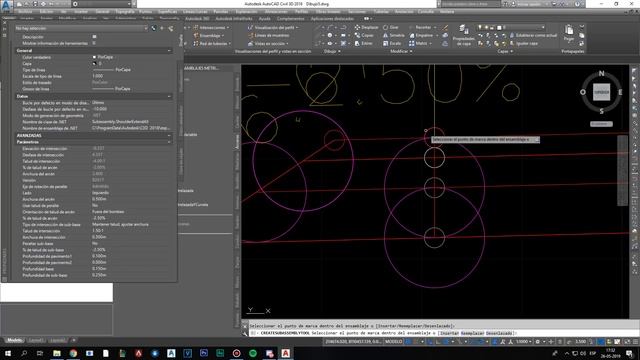
Task: Toggle PICKADD icon in properties panel
Action: [153, 28]
